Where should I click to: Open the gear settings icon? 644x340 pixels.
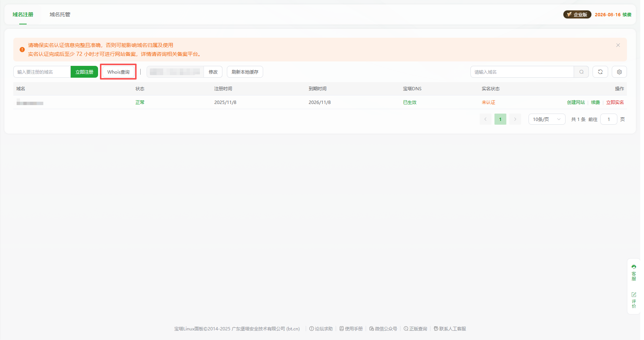click(x=619, y=72)
